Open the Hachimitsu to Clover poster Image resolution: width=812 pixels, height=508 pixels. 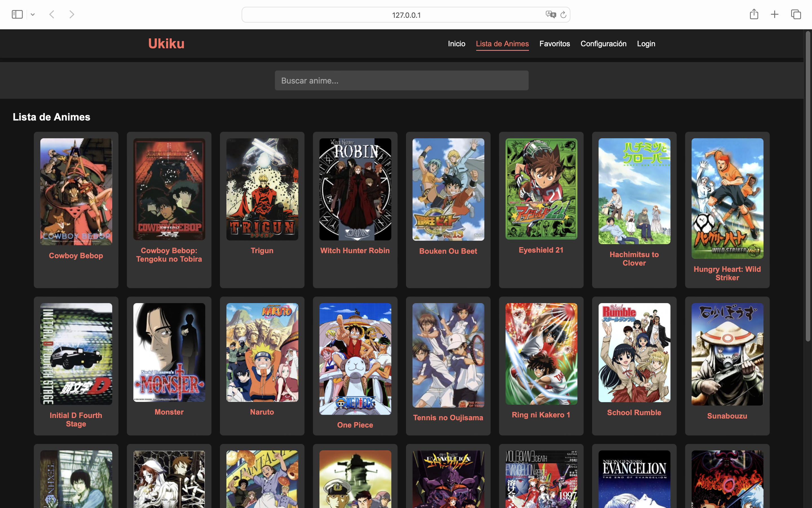(x=634, y=191)
